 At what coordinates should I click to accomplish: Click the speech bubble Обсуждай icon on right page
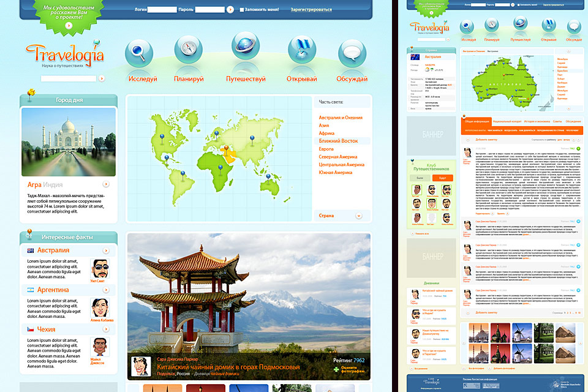point(574,27)
